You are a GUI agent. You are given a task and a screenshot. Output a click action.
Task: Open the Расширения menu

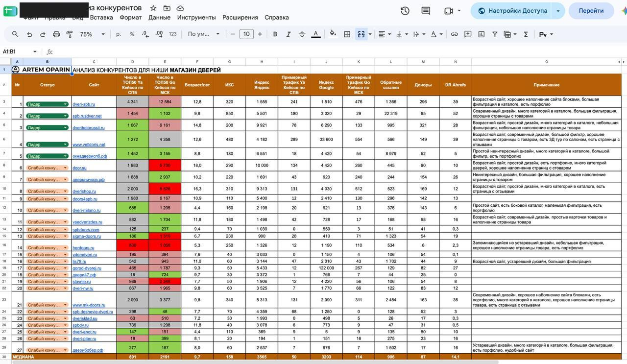point(240,18)
